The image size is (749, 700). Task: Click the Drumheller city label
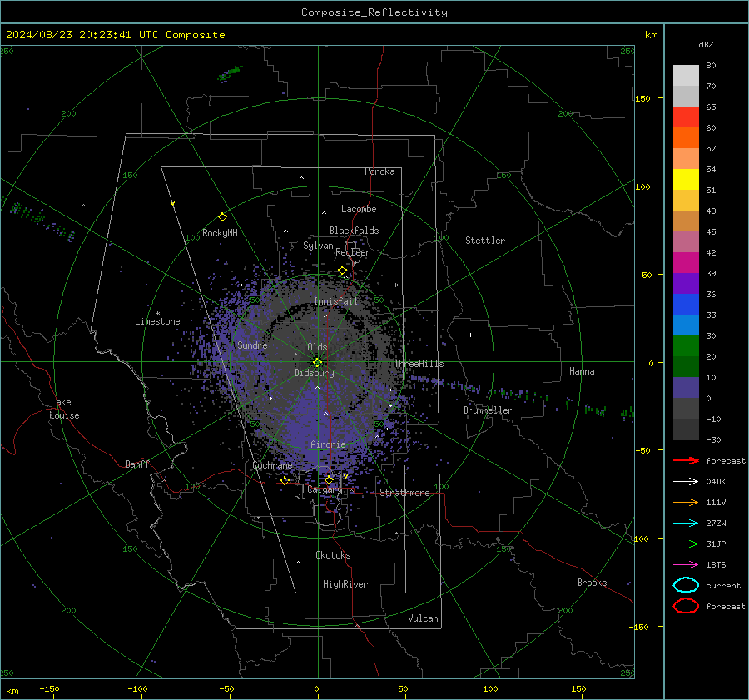tap(488, 410)
